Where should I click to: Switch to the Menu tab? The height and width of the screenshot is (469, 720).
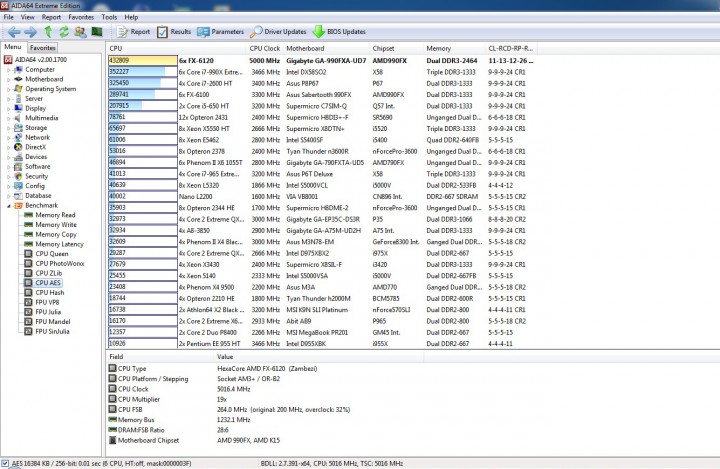[x=13, y=47]
